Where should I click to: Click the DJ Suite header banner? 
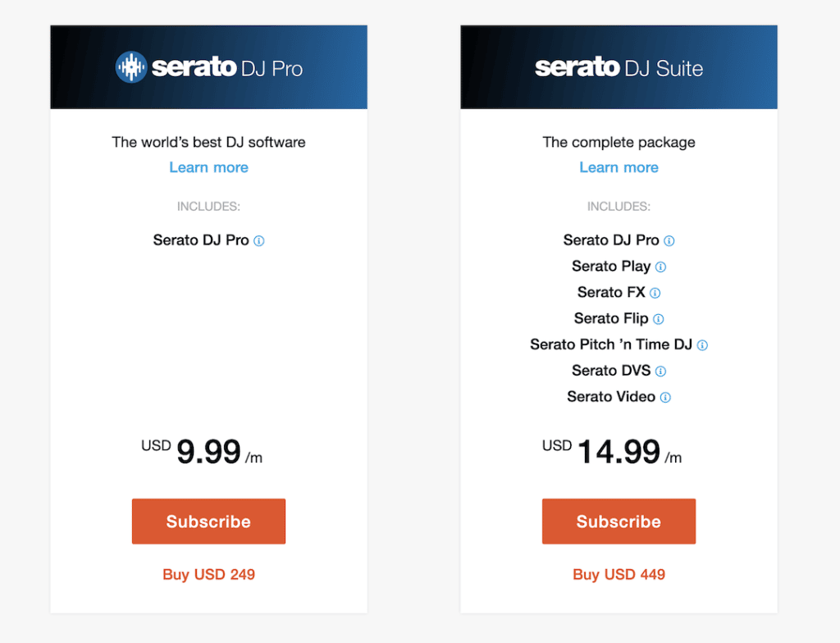pyautogui.click(x=619, y=66)
